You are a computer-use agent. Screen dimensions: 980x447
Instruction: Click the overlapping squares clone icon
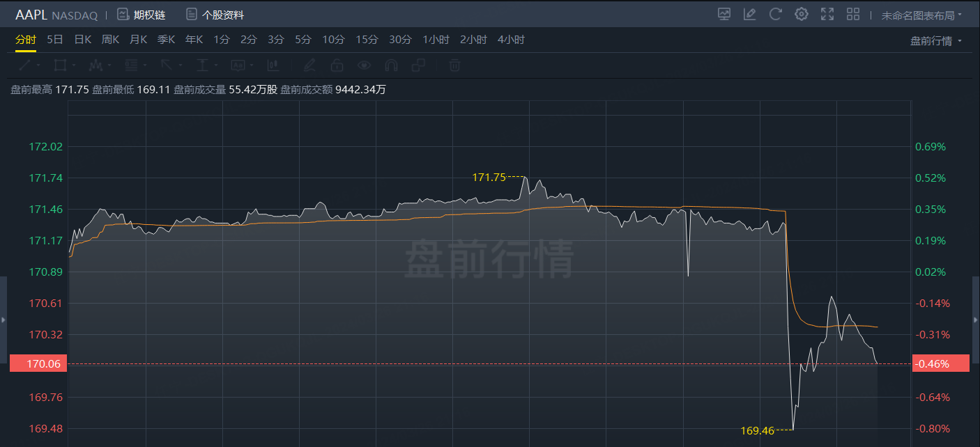[x=418, y=65]
